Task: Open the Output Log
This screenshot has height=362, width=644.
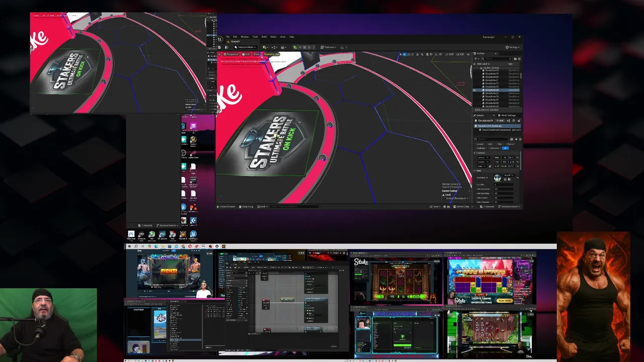Action: [246, 207]
